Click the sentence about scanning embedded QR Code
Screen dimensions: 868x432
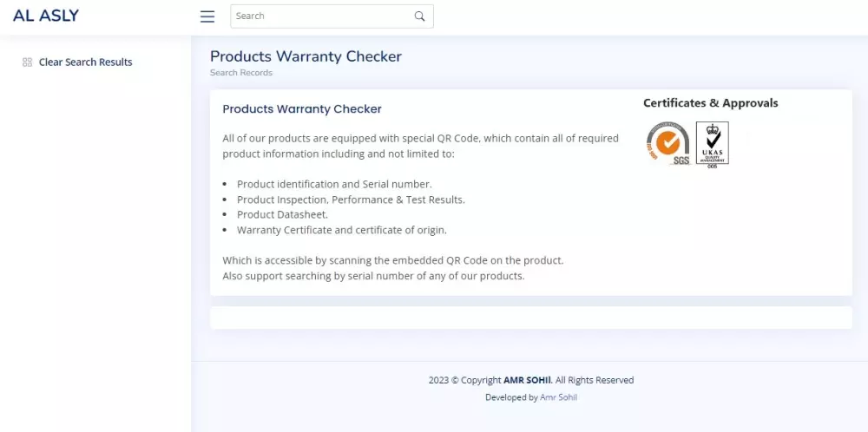pos(392,260)
